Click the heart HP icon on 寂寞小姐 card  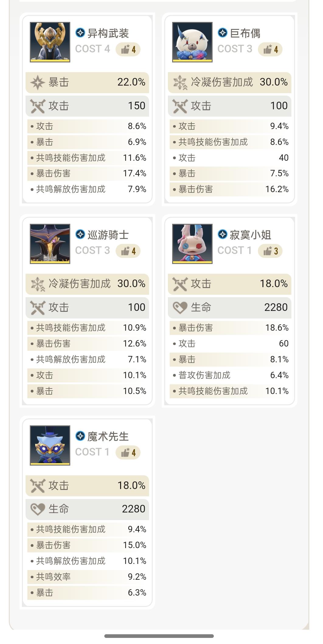[x=180, y=307]
